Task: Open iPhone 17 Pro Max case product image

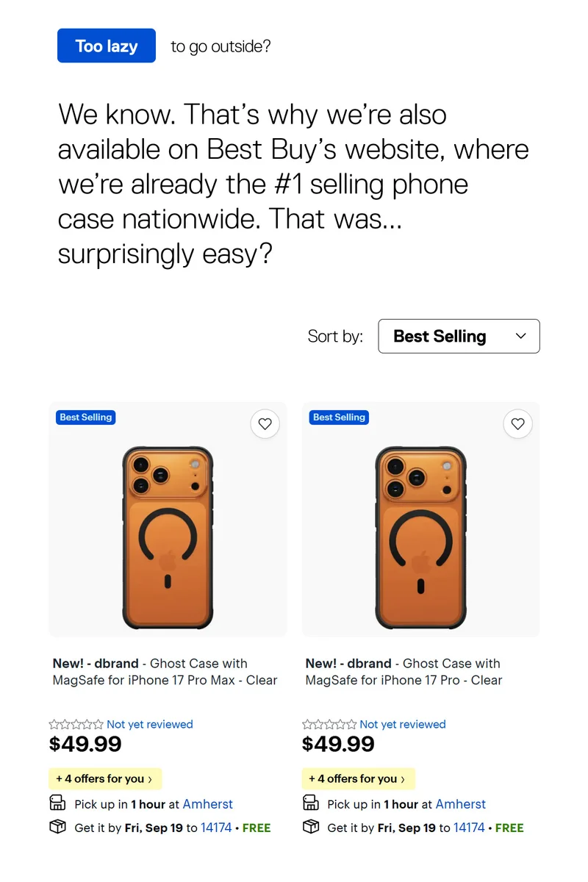Action: pyautogui.click(x=168, y=537)
